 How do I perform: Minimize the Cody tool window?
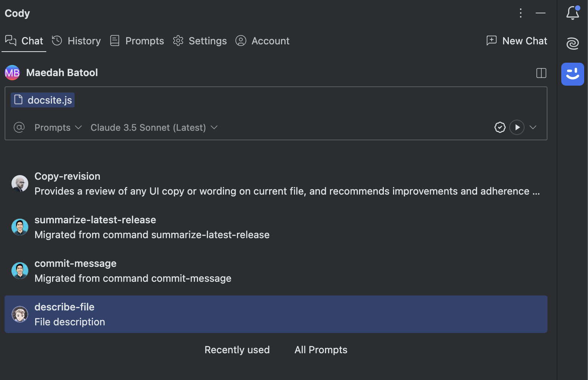[541, 13]
